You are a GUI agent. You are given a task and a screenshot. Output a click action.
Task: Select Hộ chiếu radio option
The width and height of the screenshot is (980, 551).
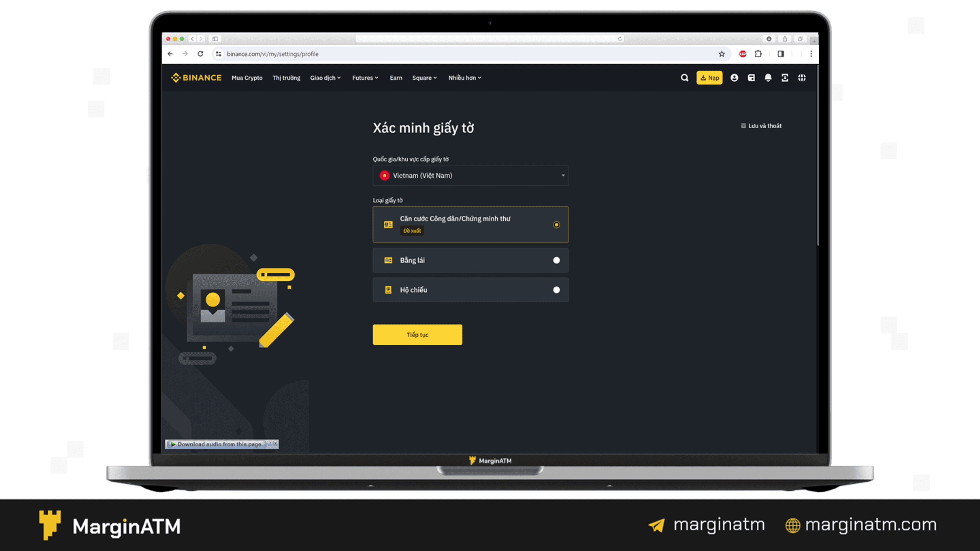click(556, 290)
